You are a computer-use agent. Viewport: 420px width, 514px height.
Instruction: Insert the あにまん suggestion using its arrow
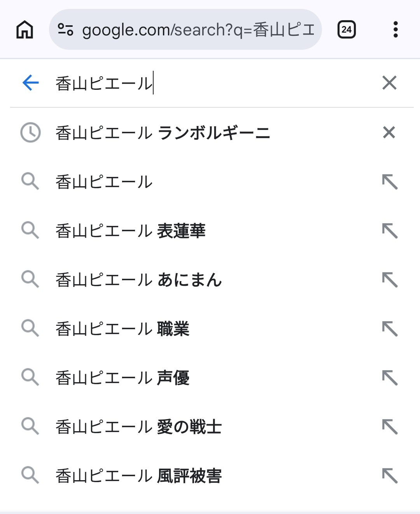(390, 280)
